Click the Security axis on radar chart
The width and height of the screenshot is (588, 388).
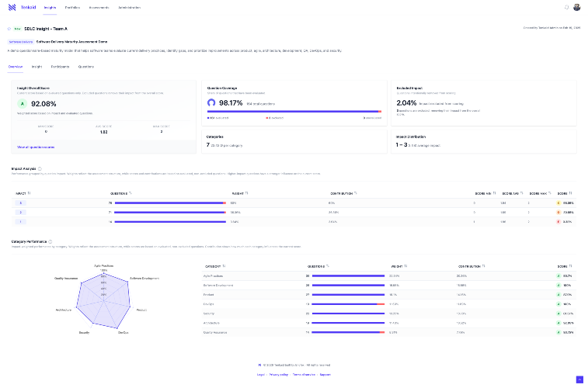tap(84, 331)
